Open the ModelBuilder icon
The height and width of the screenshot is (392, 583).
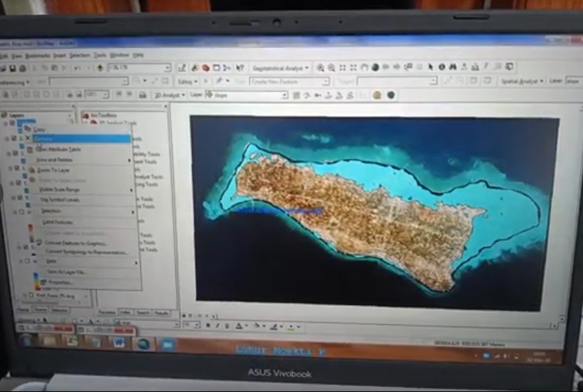click(x=227, y=68)
